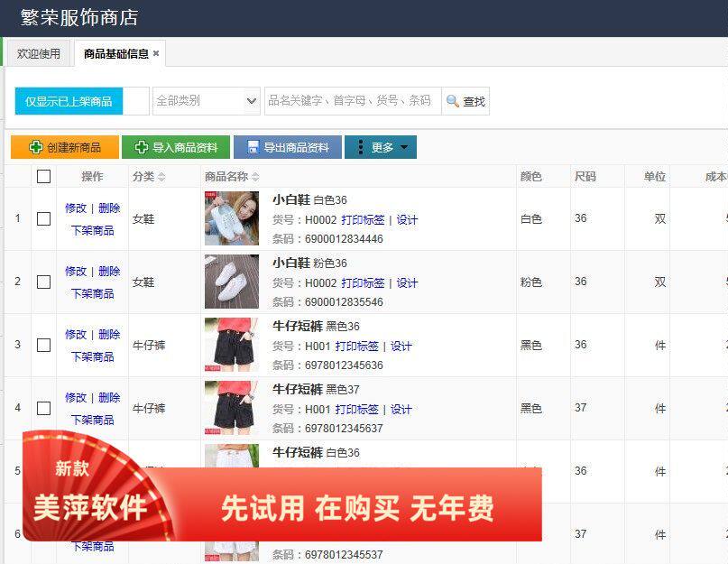Click the green plus icon on 创建新商品
The image size is (728, 564).
pos(36,147)
